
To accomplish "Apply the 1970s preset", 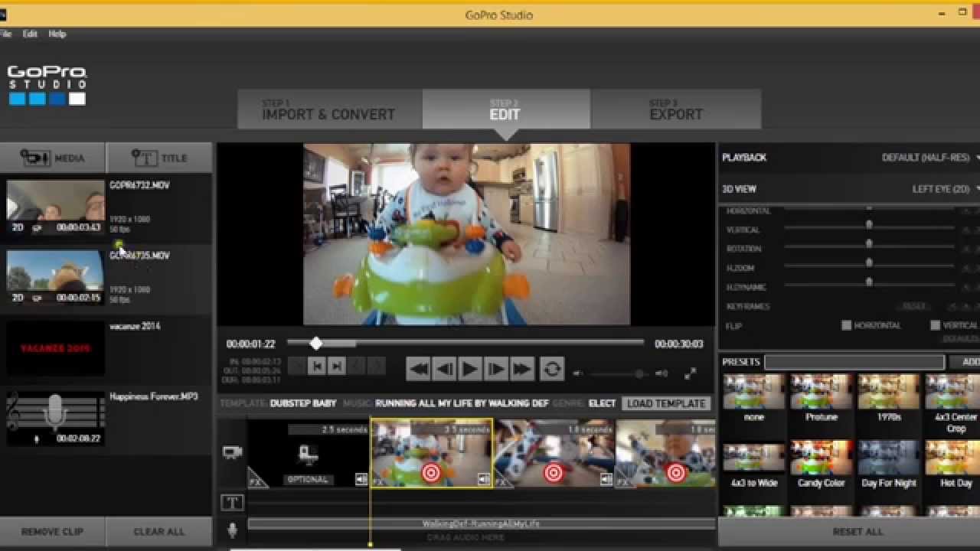I will (x=888, y=398).
